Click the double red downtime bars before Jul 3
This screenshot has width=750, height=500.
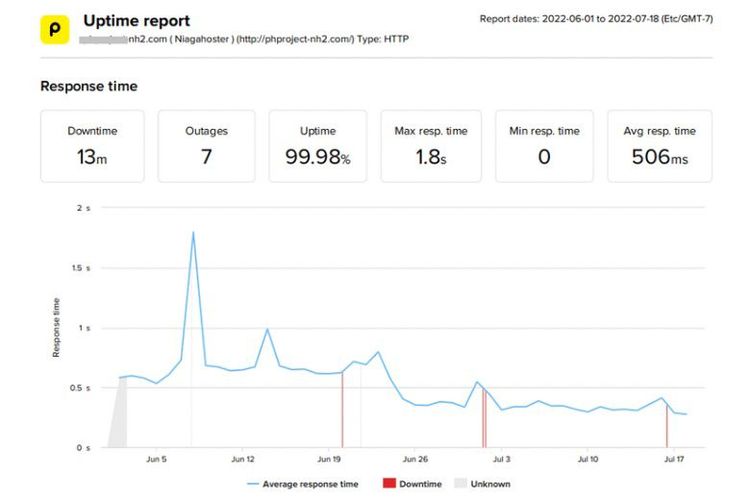pos(484,420)
